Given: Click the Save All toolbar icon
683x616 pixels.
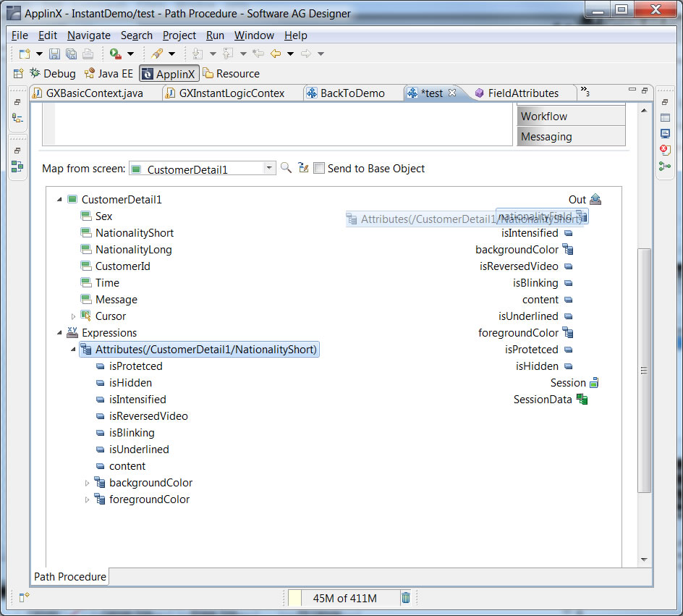Looking at the screenshot, I should coord(71,54).
